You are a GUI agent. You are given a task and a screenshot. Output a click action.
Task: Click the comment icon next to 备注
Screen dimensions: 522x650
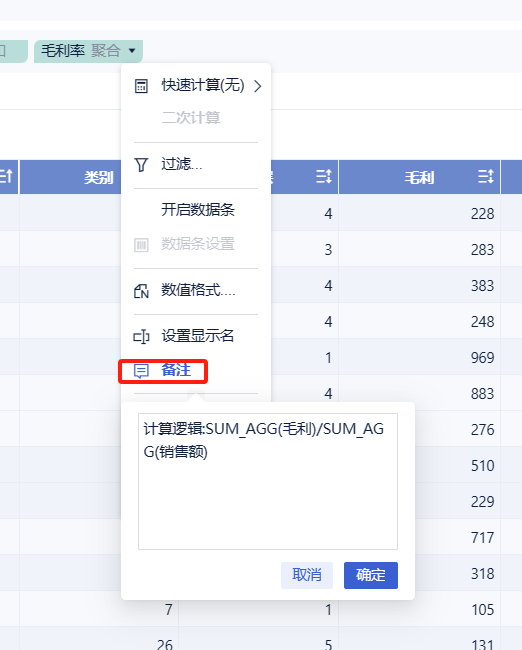141,371
